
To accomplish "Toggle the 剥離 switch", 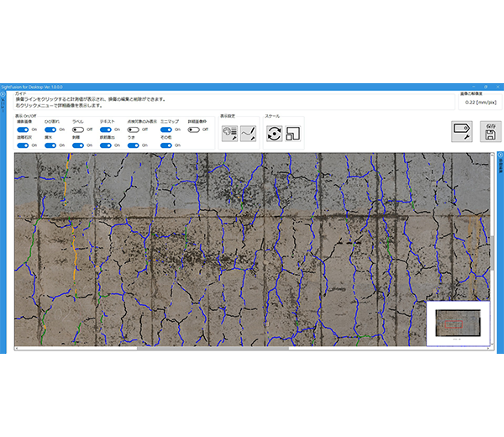I will coord(78,145).
